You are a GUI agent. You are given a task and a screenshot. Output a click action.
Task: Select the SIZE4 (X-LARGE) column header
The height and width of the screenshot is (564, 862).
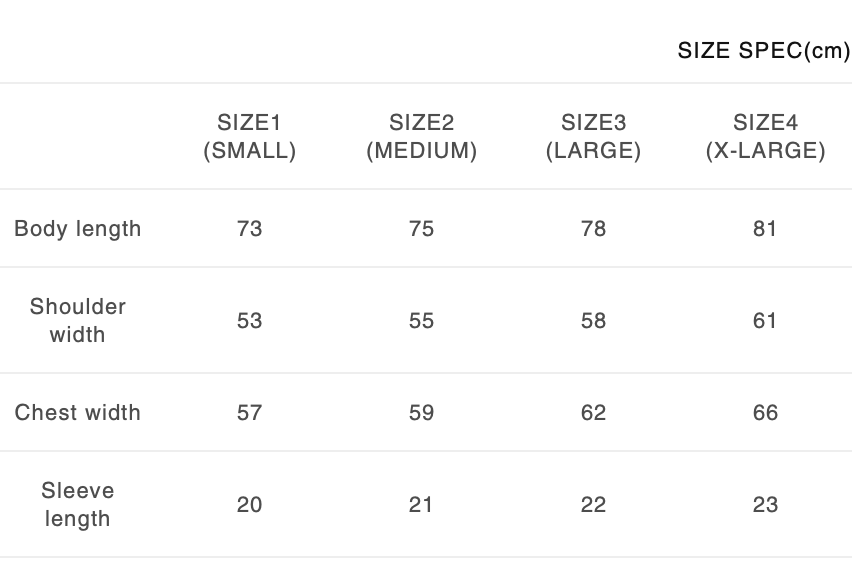tap(765, 137)
